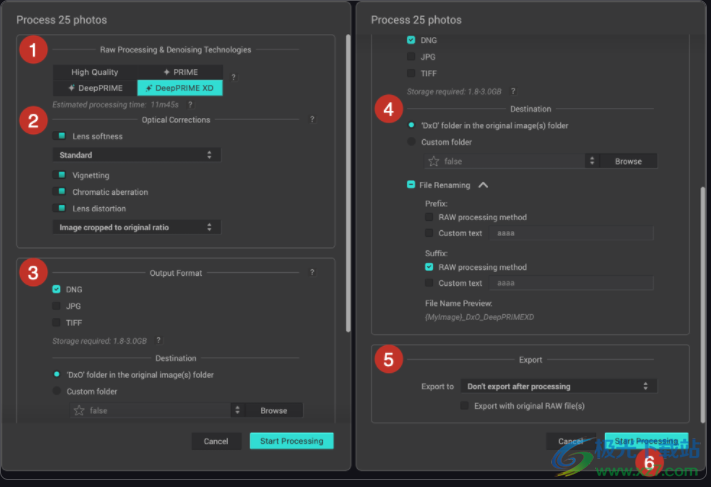Click Storage required help icon in right dialog
711x487 pixels.
tap(513, 91)
